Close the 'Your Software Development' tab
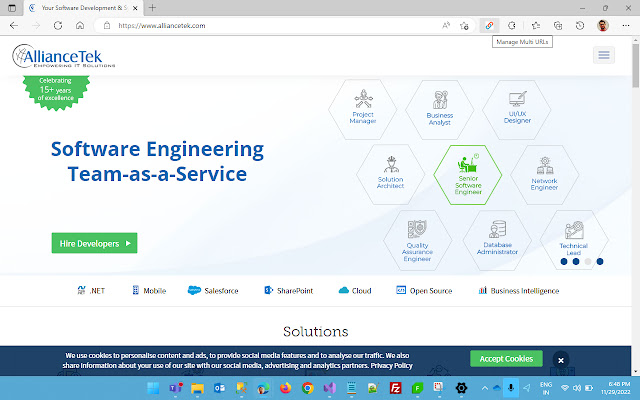This screenshot has height=400, width=640. tap(136, 8)
